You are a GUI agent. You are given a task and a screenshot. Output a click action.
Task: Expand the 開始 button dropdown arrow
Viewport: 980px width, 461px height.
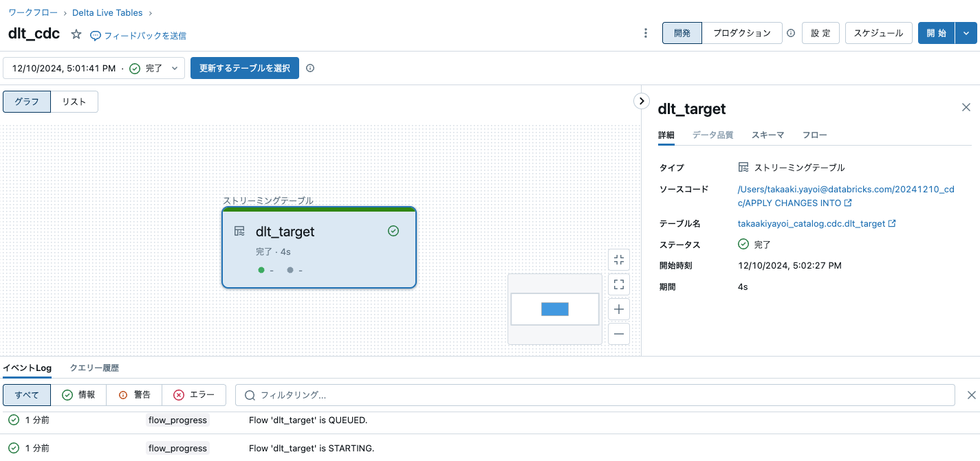click(x=966, y=33)
